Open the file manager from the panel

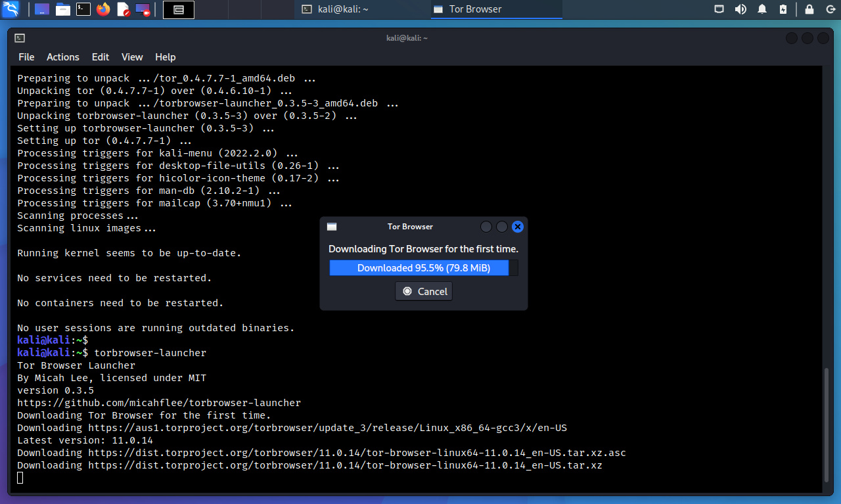63,9
